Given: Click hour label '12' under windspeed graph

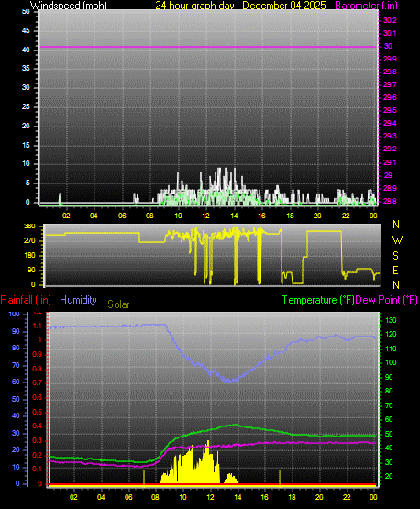Looking at the screenshot, I should click(205, 216).
